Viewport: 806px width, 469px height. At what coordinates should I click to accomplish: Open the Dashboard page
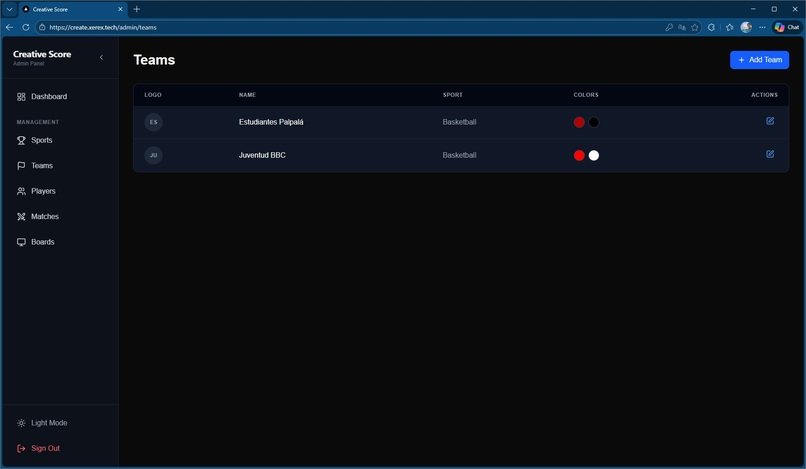tap(60, 97)
